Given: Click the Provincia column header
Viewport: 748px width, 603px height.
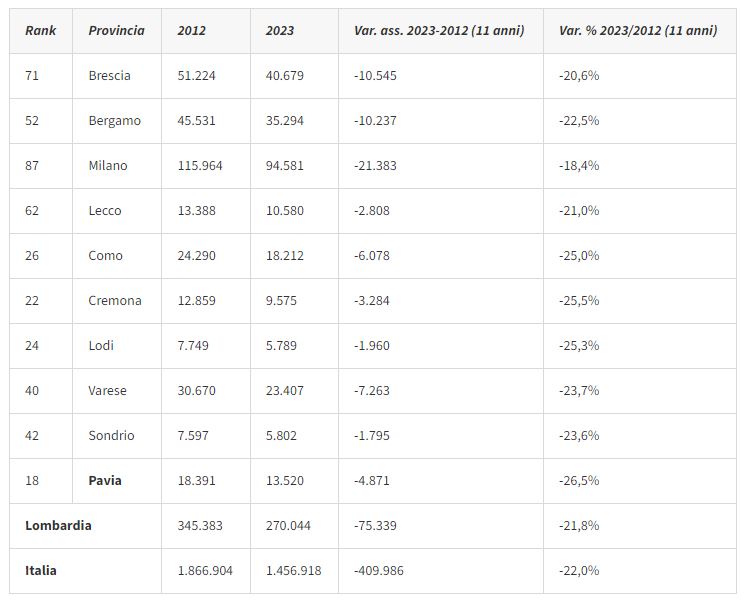Looking at the screenshot, I should pyautogui.click(x=116, y=31).
